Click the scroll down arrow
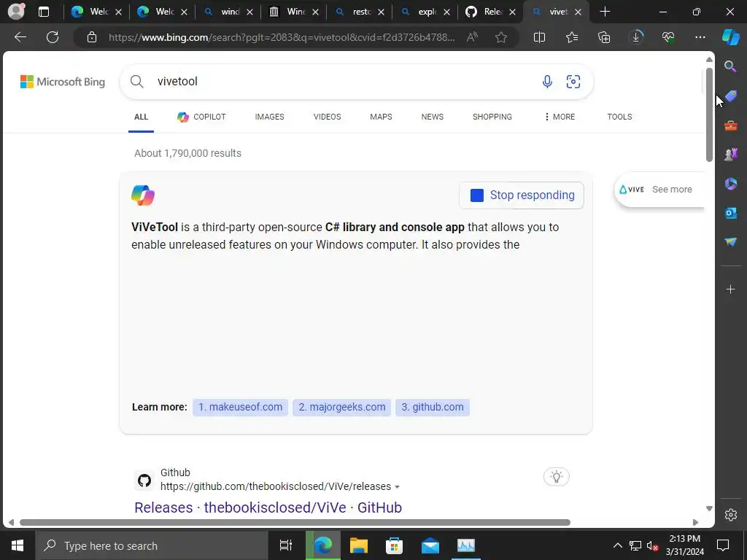Image resolution: width=747 pixels, height=560 pixels. (709, 508)
